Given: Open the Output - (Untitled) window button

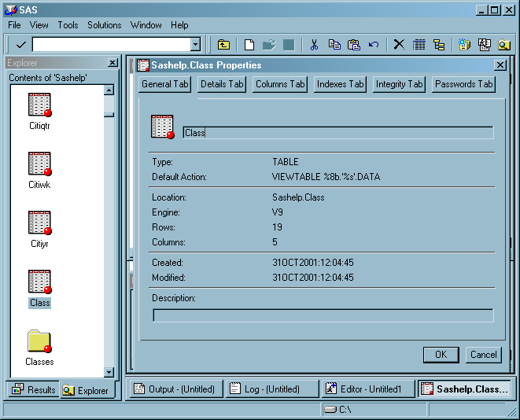Looking at the screenshot, I should tap(176, 389).
